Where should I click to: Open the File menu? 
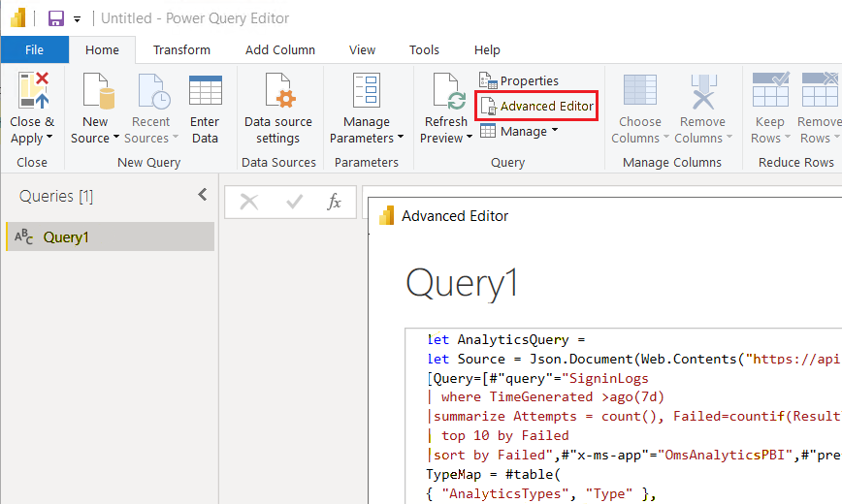tap(34, 49)
